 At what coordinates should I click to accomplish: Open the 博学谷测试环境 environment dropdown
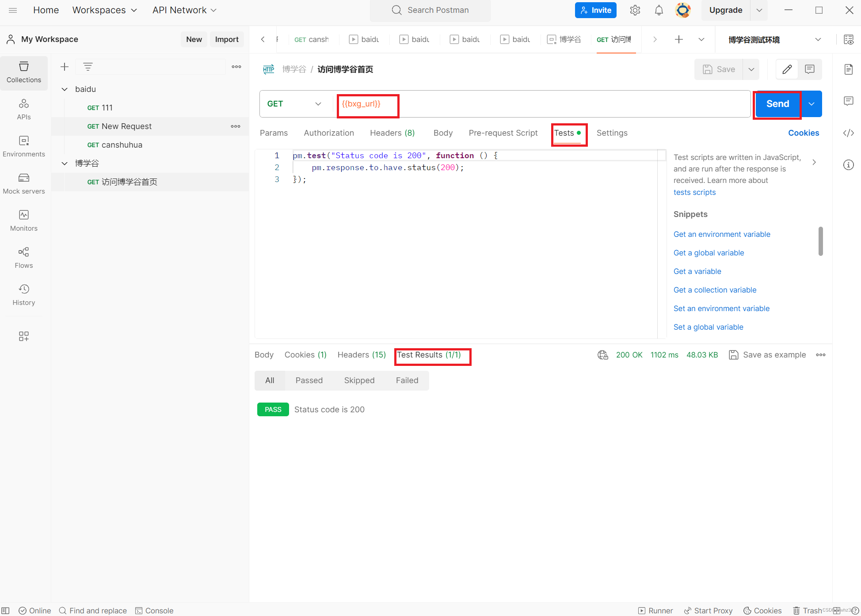coord(774,40)
